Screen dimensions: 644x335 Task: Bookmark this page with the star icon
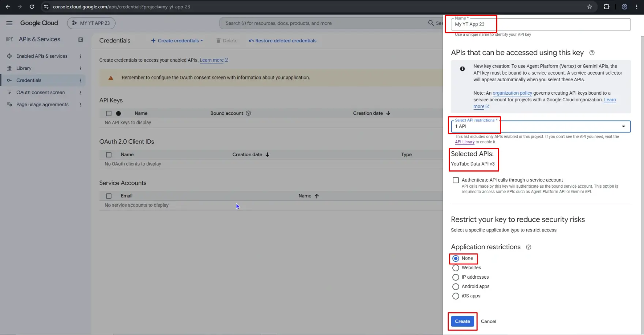(x=590, y=7)
